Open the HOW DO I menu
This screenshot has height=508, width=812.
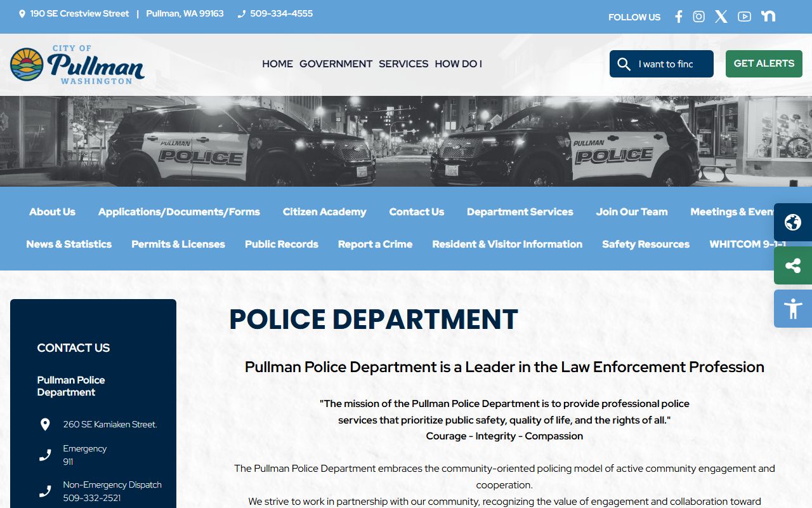458,63
